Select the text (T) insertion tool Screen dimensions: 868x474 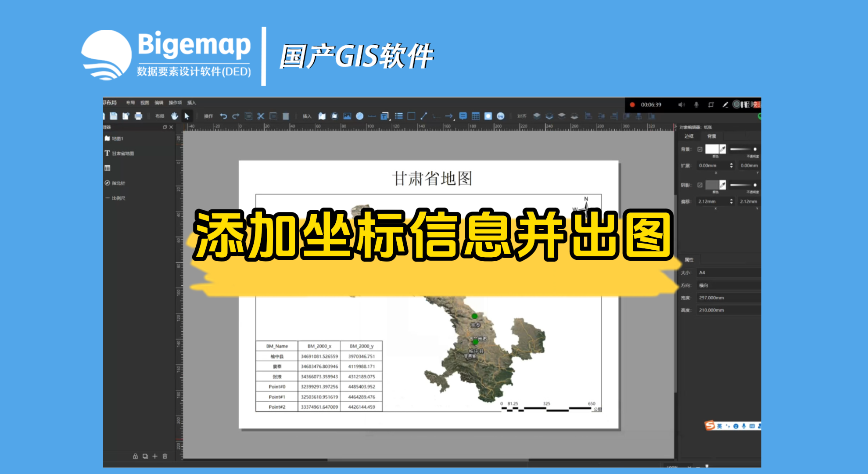click(x=384, y=116)
